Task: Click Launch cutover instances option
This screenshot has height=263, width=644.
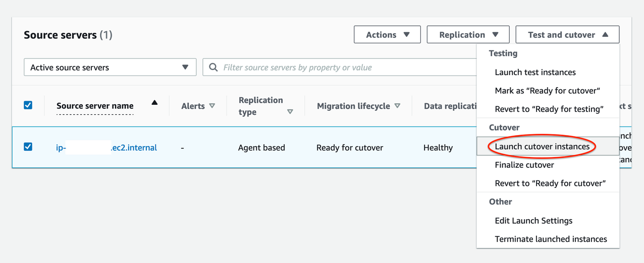Action: [542, 147]
